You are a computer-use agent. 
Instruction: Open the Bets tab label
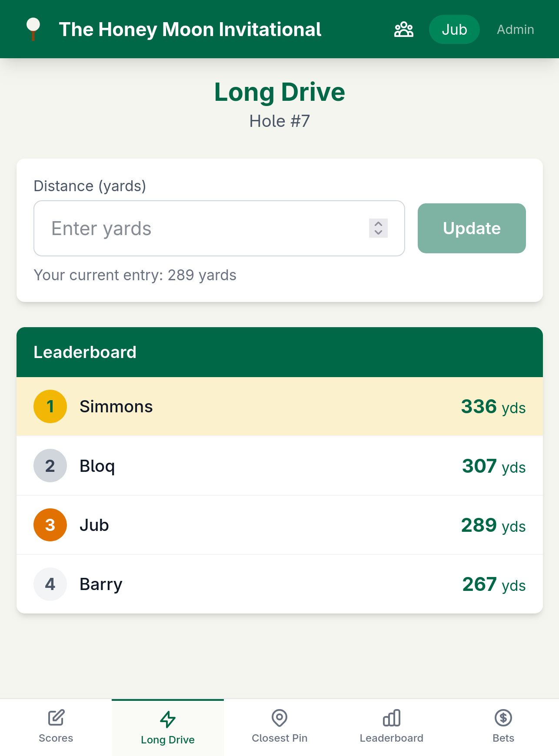click(503, 738)
